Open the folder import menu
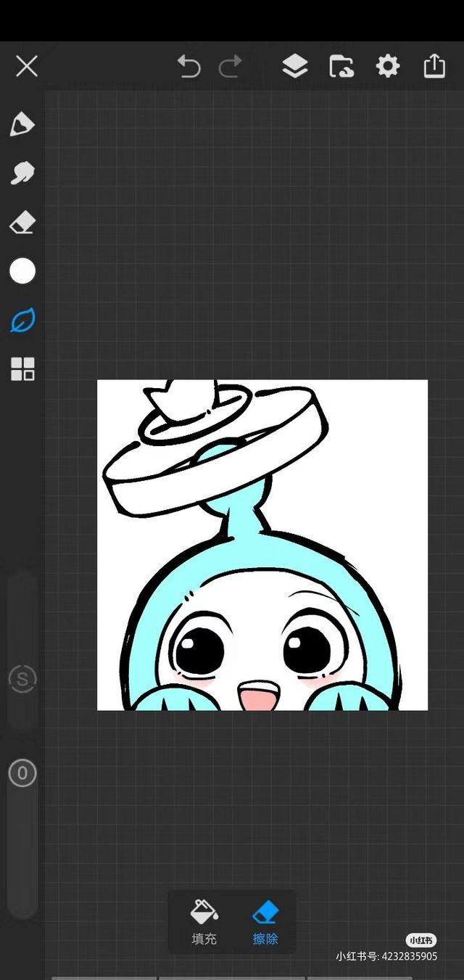The image size is (464, 980). pyautogui.click(x=341, y=67)
